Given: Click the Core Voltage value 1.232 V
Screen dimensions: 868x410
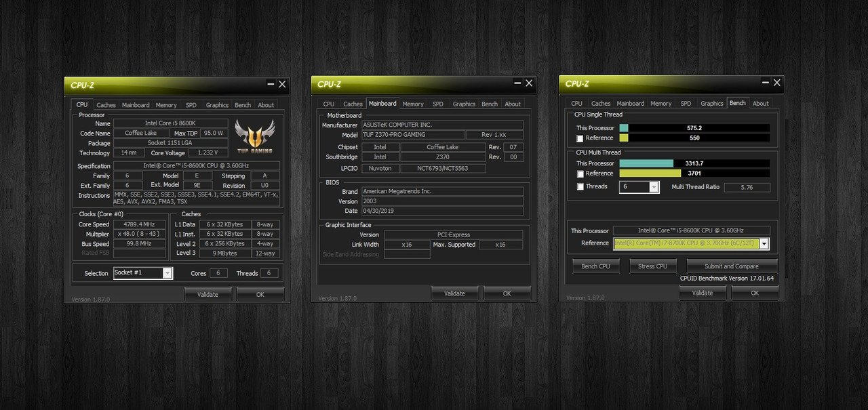Looking at the screenshot, I should (x=208, y=153).
